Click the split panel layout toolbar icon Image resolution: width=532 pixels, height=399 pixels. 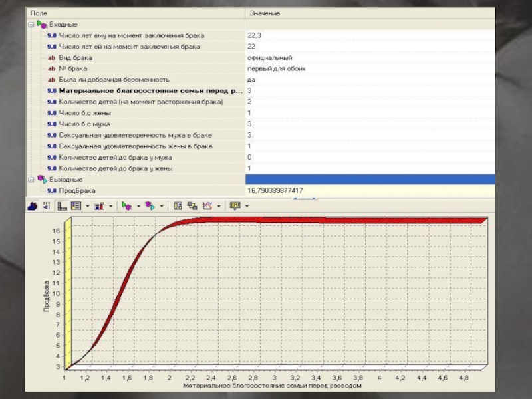click(178, 206)
